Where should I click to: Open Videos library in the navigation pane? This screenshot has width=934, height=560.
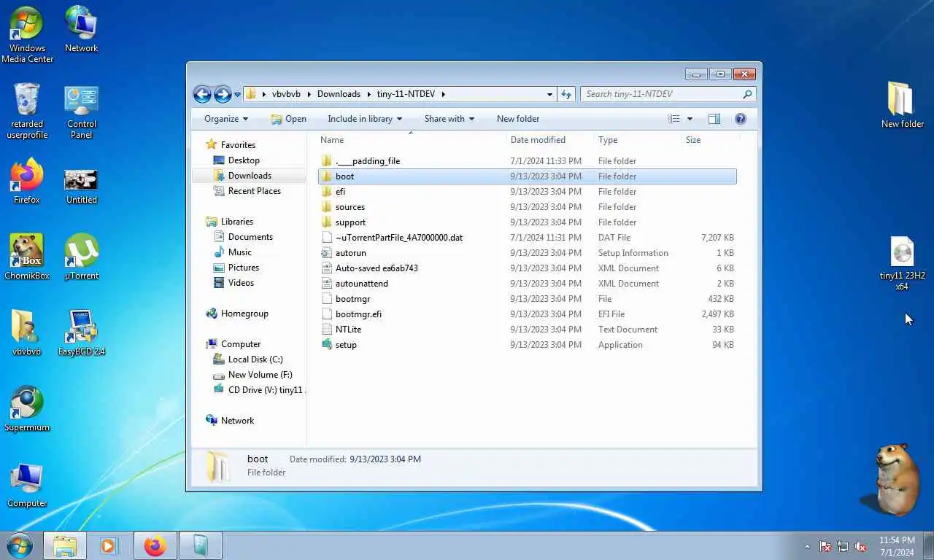[x=241, y=283]
